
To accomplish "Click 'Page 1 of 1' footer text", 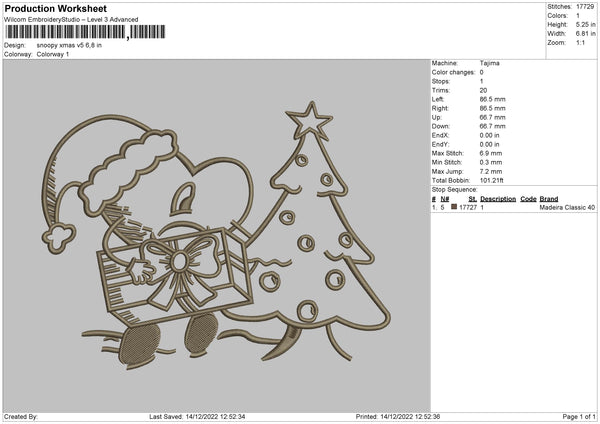I will coord(579,417).
